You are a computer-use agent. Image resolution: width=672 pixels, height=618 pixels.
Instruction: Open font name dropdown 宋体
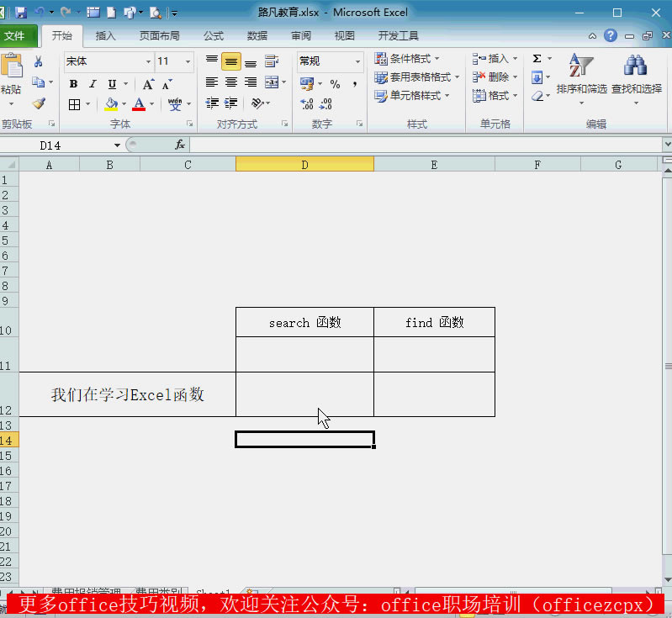(148, 61)
